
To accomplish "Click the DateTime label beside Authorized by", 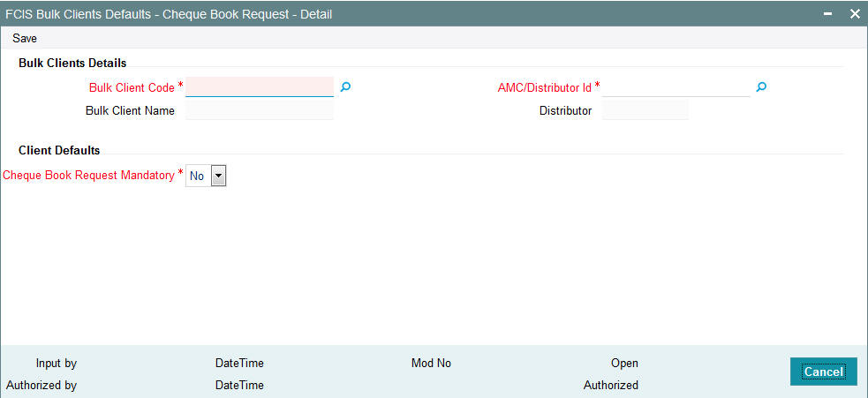I will point(239,385).
